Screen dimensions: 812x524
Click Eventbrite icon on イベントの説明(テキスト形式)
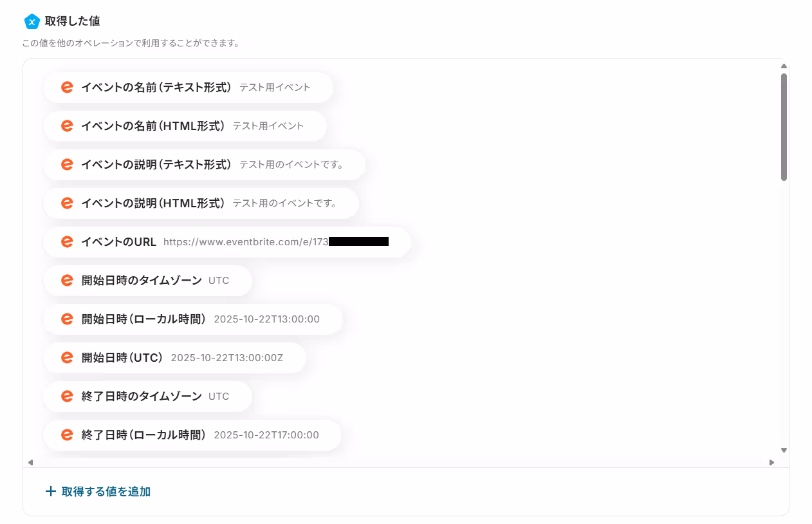(x=67, y=165)
